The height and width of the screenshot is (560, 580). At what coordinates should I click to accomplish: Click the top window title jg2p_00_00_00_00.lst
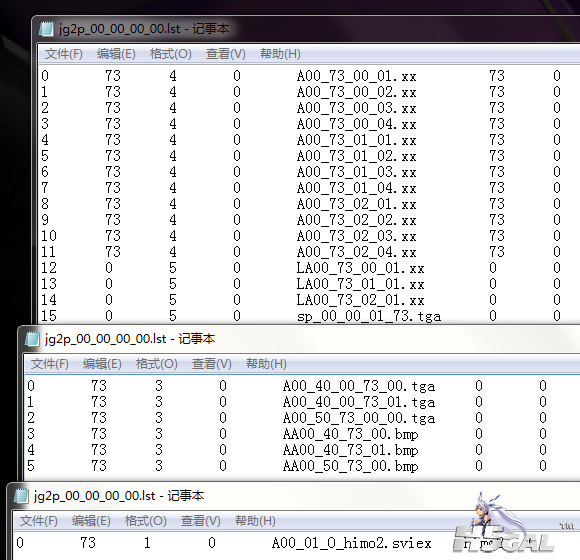pyautogui.click(x=119, y=29)
